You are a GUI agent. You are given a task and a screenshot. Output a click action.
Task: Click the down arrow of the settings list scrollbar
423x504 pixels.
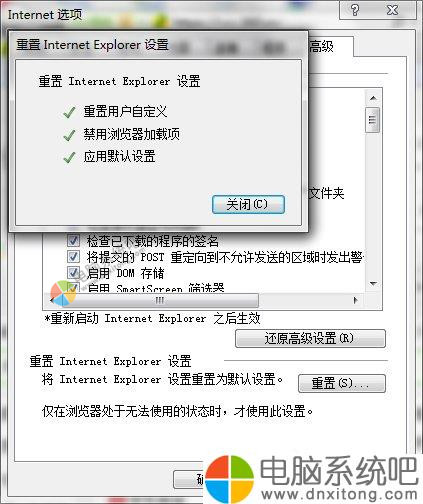pos(373,284)
